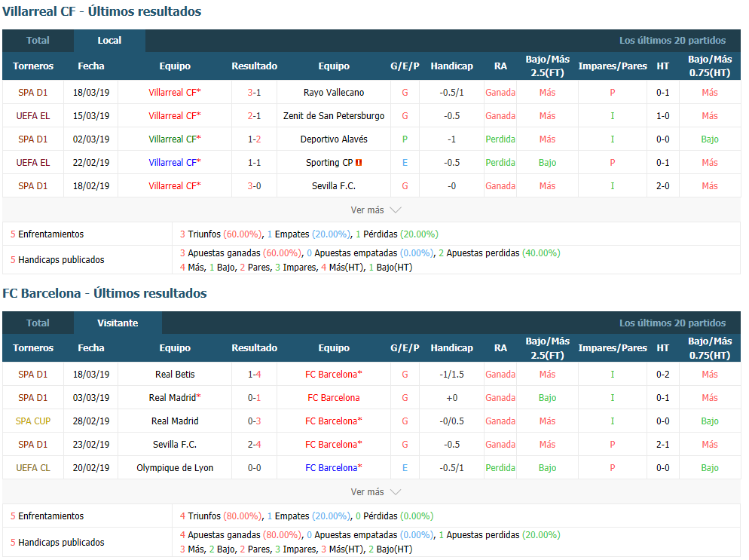Open the 2-4 result at Sevilla F.C.

tap(254, 445)
